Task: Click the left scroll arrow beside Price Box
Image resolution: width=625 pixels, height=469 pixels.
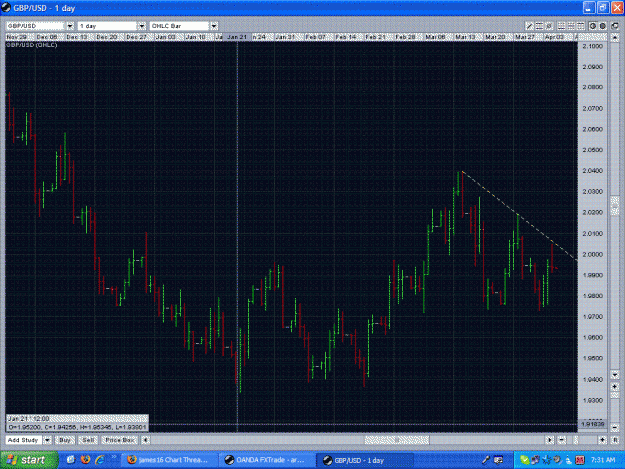Action: point(145,440)
